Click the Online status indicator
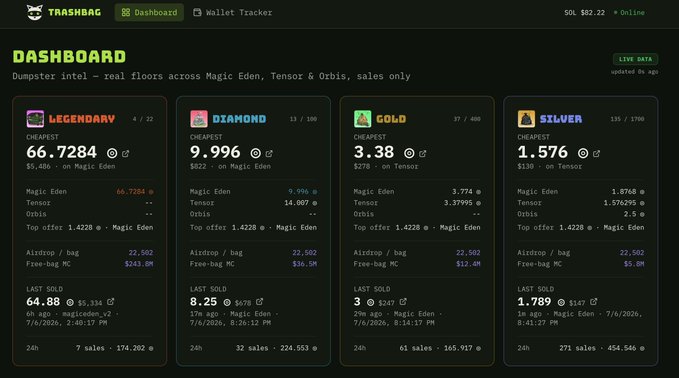Screen dimensions: 679x378 click(x=629, y=13)
